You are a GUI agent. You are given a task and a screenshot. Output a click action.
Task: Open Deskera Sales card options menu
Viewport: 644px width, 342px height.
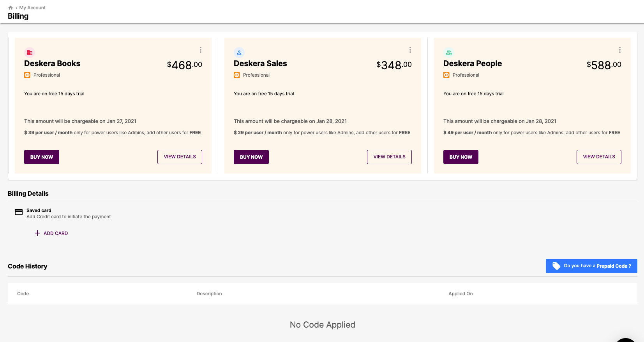tap(410, 50)
